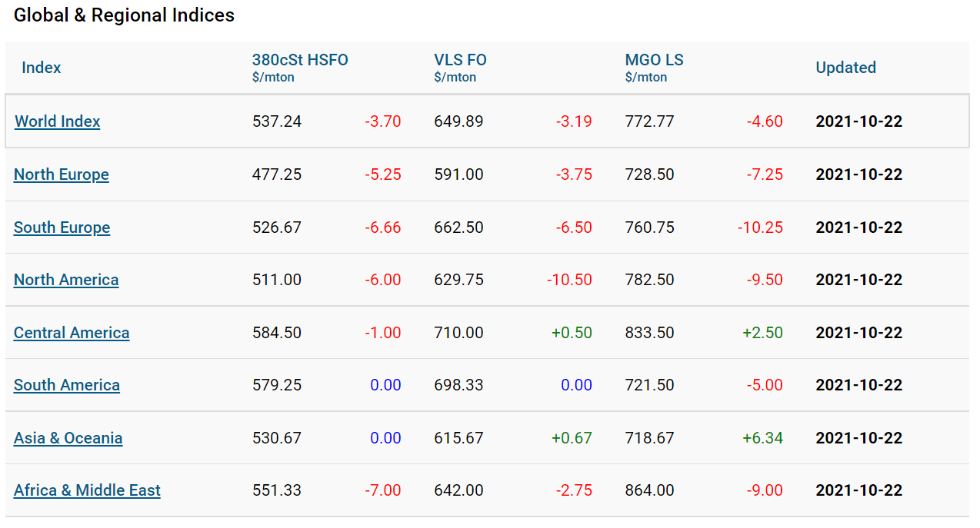
Task: Open the World Index link
Action: click(58, 121)
